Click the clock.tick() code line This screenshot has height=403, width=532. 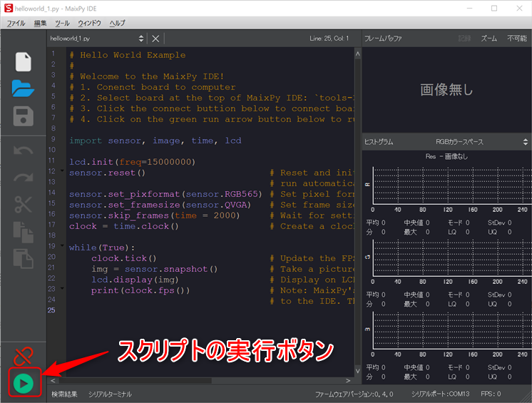[124, 258]
